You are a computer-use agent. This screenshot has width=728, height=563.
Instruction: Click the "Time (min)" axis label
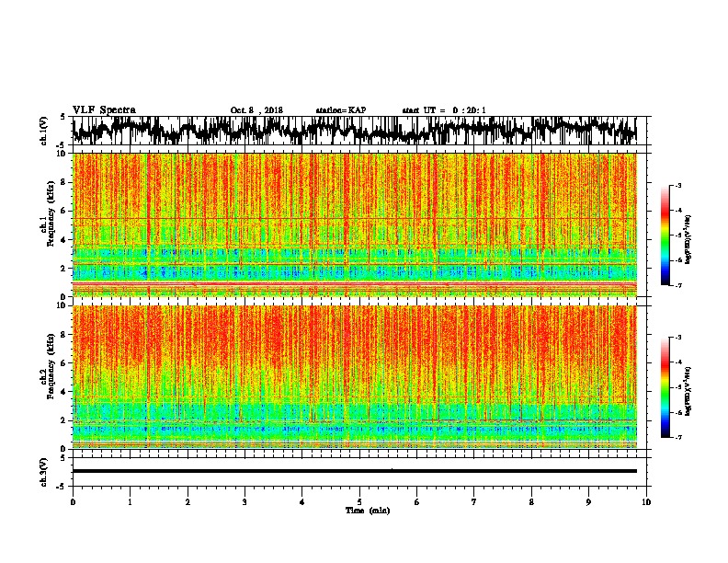click(x=368, y=511)
